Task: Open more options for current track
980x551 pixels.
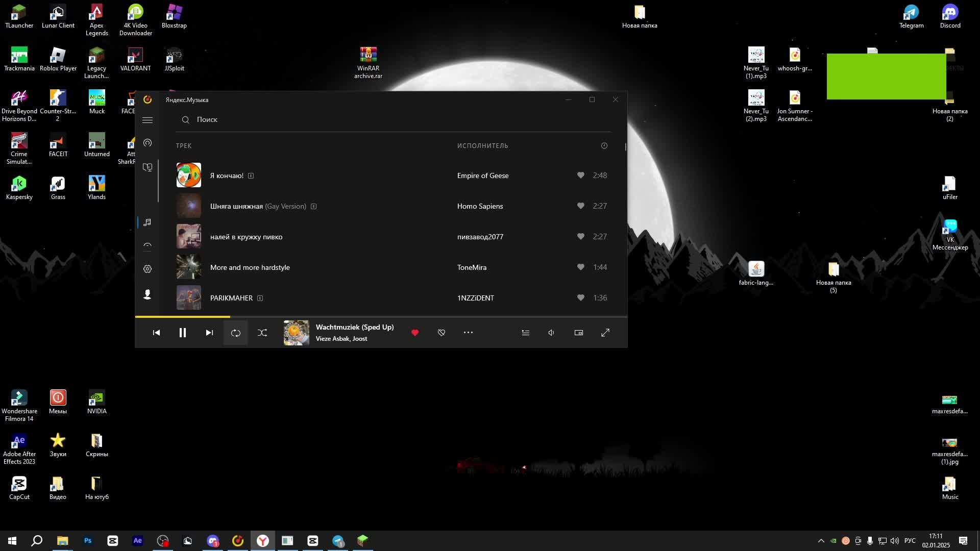Action: click(x=468, y=333)
